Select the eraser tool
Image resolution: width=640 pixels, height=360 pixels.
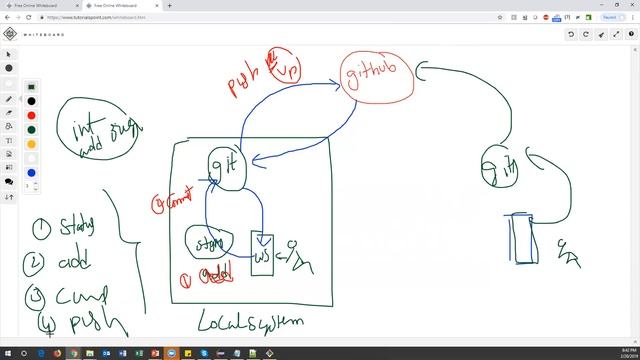coord(9,113)
